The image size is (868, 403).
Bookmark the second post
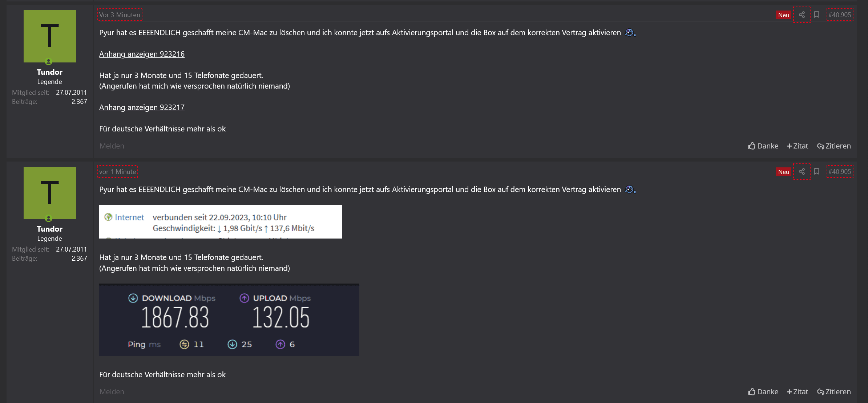816,172
